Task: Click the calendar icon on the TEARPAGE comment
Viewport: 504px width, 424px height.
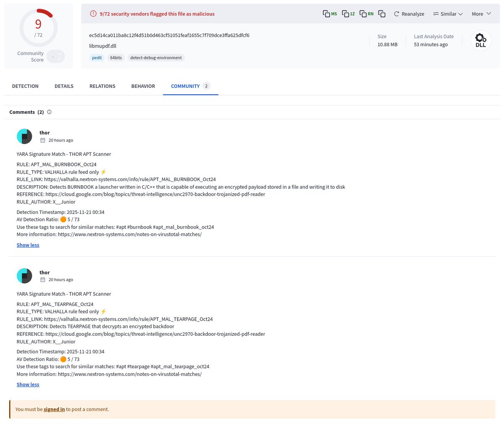Action: point(42,280)
